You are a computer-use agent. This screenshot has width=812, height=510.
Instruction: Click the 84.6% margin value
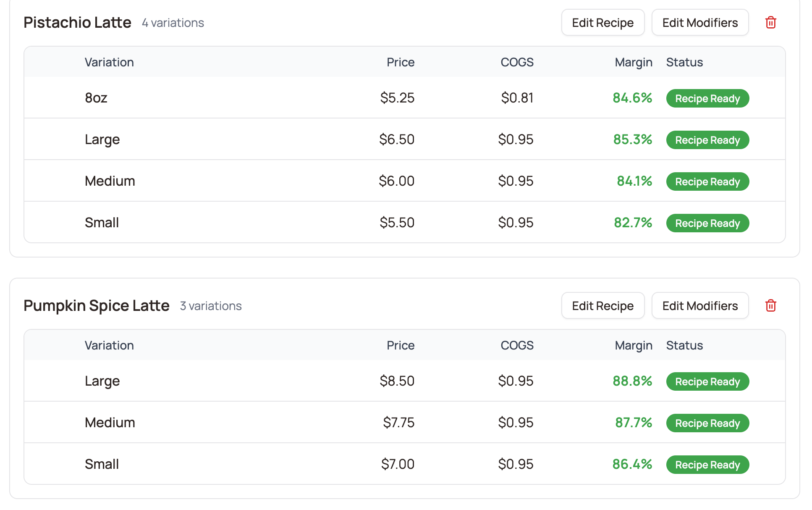632,98
